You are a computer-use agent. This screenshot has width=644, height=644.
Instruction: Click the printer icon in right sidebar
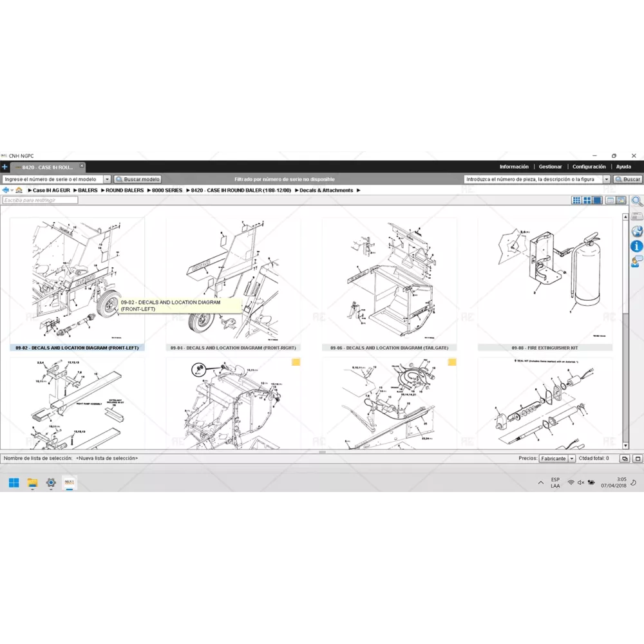pos(637,216)
